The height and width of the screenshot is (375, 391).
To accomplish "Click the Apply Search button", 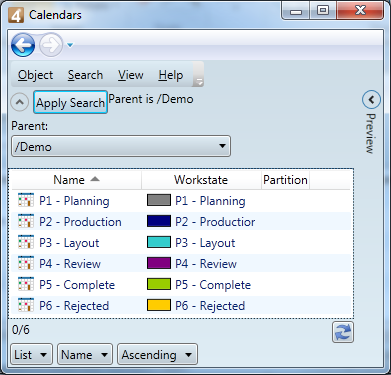I will point(70,102).
